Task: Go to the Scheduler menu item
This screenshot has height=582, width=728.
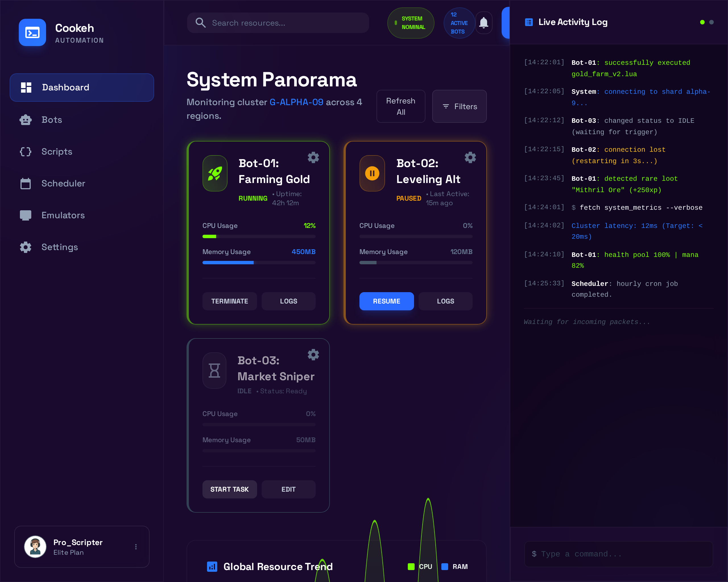Action: (63, 184)
